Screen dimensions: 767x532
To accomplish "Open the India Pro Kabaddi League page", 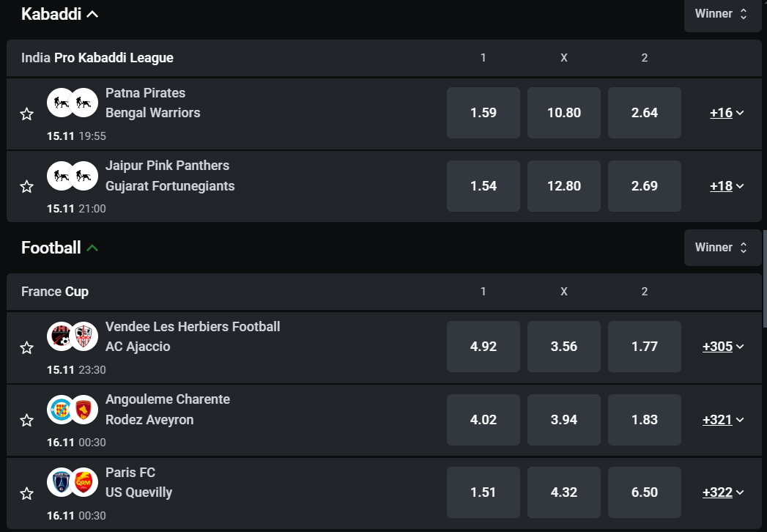I will pos(97,58).
